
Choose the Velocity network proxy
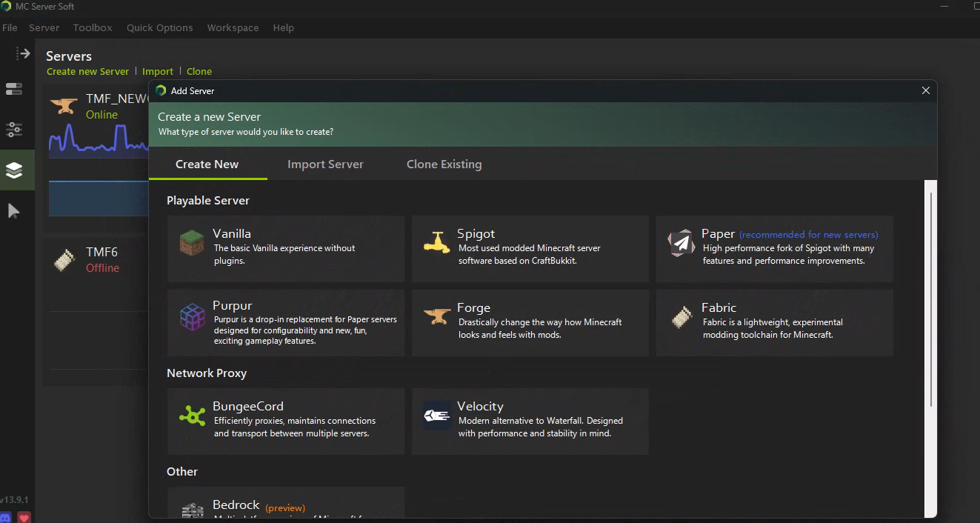(x=530, y=421)
